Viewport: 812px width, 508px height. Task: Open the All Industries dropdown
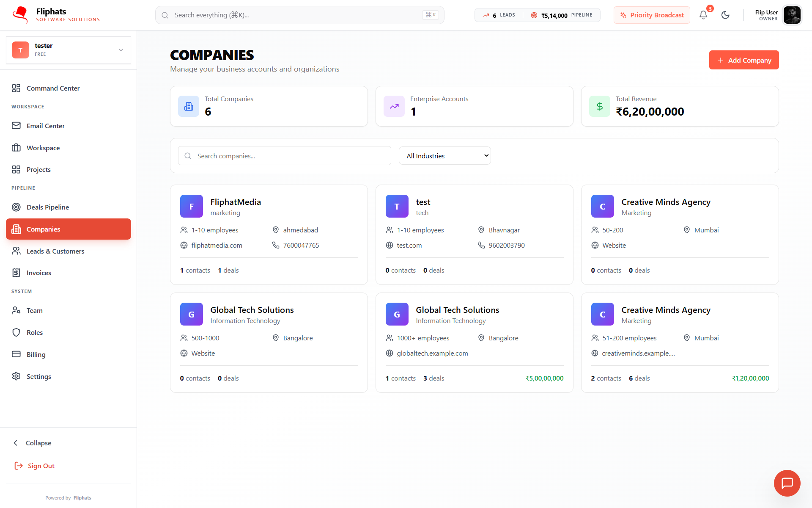(444, 156)
